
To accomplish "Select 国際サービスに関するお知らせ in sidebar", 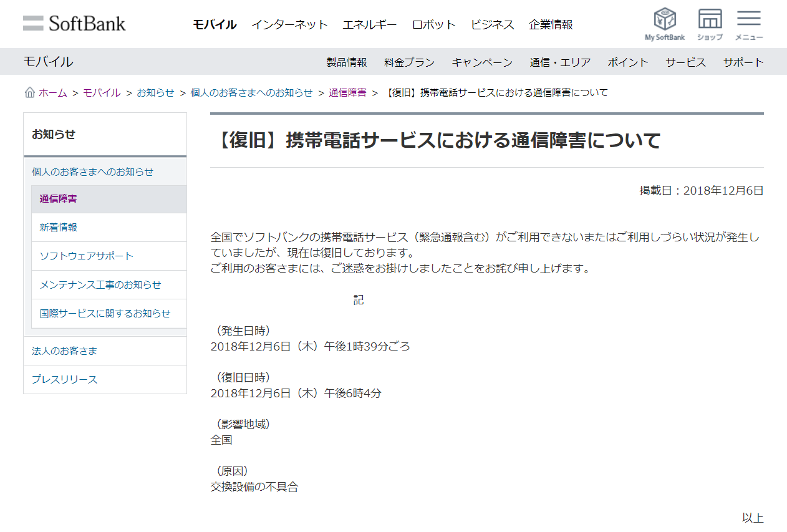I will click(x=109, y=314).
